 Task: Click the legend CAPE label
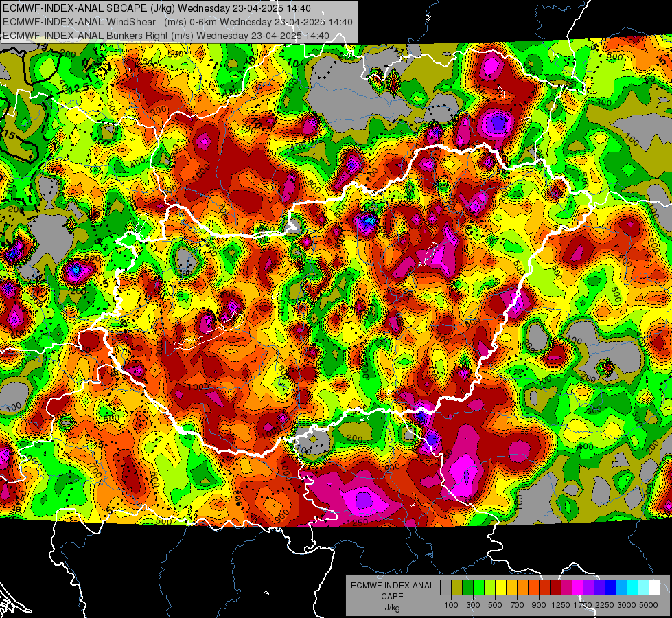pos(392,596)
